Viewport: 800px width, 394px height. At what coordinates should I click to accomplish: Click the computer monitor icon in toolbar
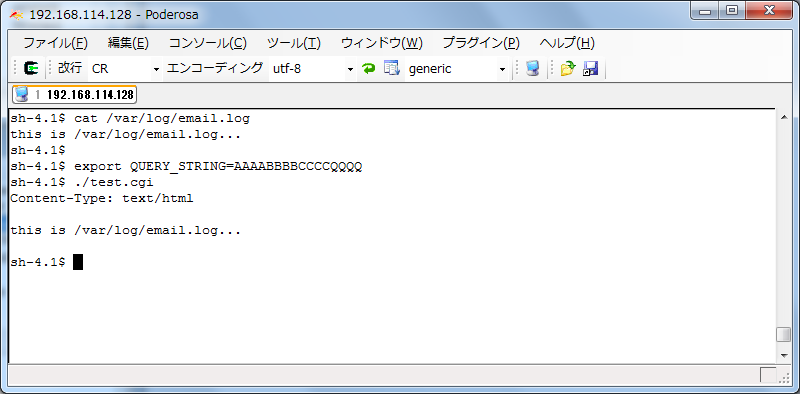point(533,68)
